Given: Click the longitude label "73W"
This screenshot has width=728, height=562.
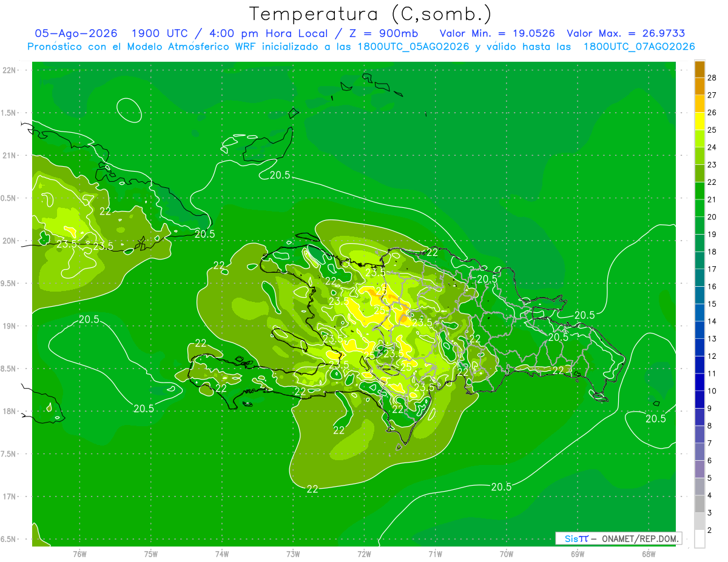Looking at the screenshot, I should coord(293,554).
